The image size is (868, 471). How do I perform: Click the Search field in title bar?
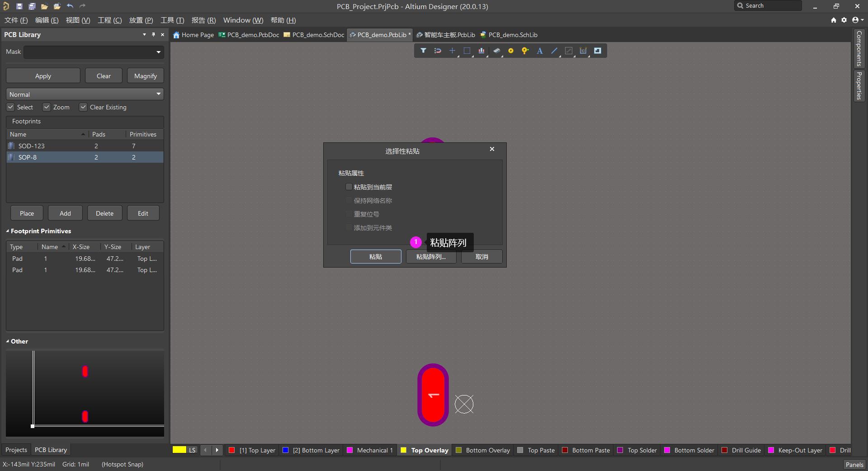point(768,6)
